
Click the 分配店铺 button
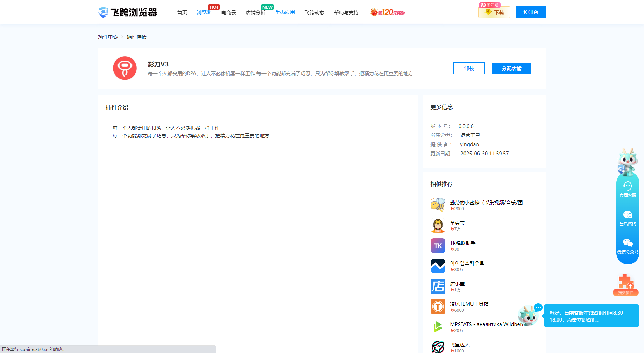point(511,69)
